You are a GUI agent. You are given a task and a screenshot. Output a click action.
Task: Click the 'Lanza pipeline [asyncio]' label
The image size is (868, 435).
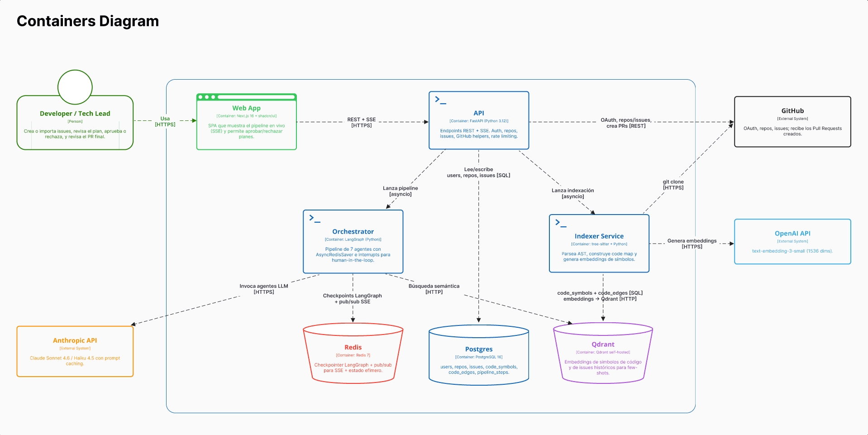tap(401, 191)
